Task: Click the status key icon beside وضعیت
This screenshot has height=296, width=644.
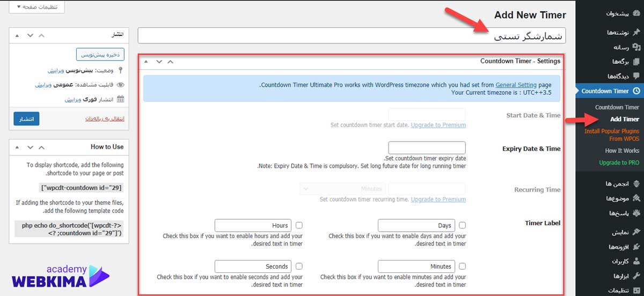Action: point(121,70)
